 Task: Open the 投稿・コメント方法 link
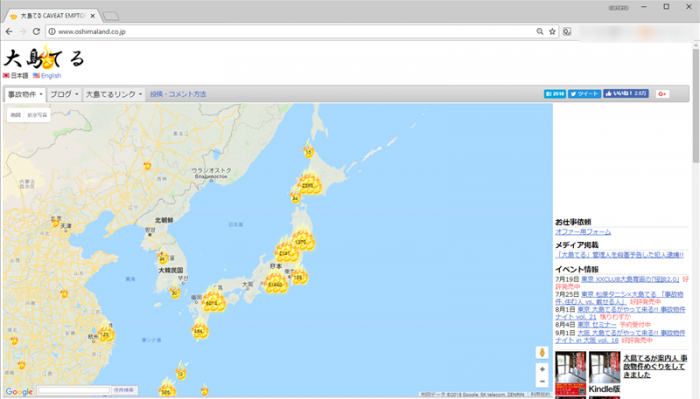(178, 94)
